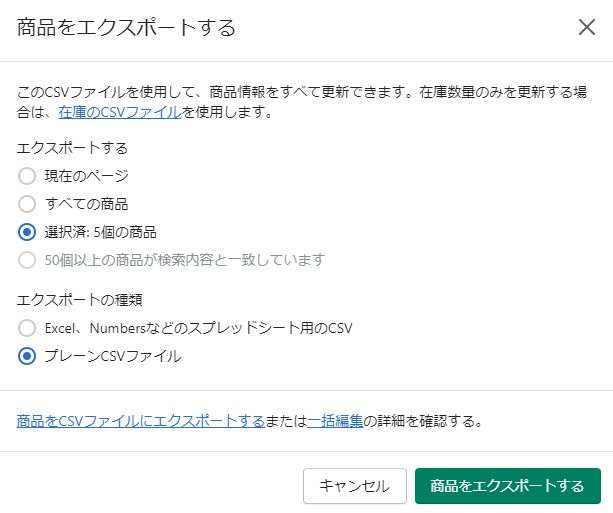Open the 一括編集 link
The height and width of the screenshot is (513, 613).
click(335, 421)
